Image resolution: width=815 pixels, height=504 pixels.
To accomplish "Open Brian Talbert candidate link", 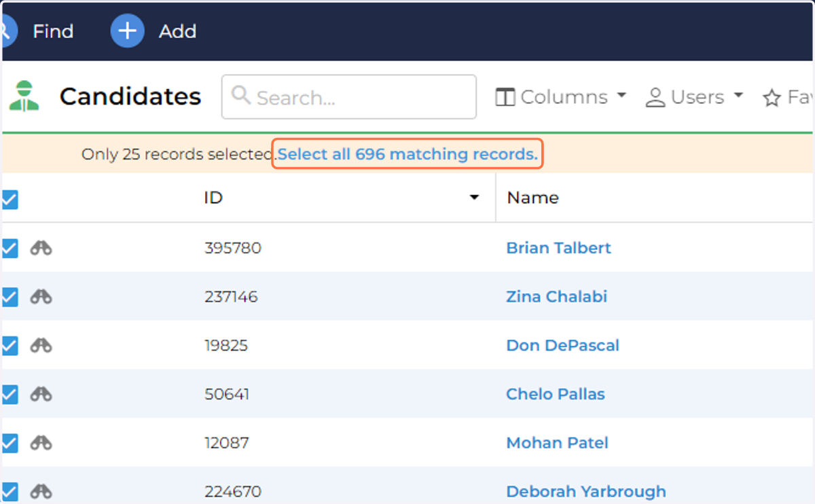I will coord(559,248).
